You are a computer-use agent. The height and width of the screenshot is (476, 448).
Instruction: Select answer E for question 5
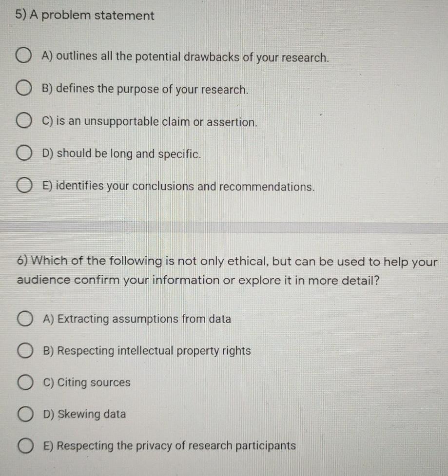pos(23,184)
